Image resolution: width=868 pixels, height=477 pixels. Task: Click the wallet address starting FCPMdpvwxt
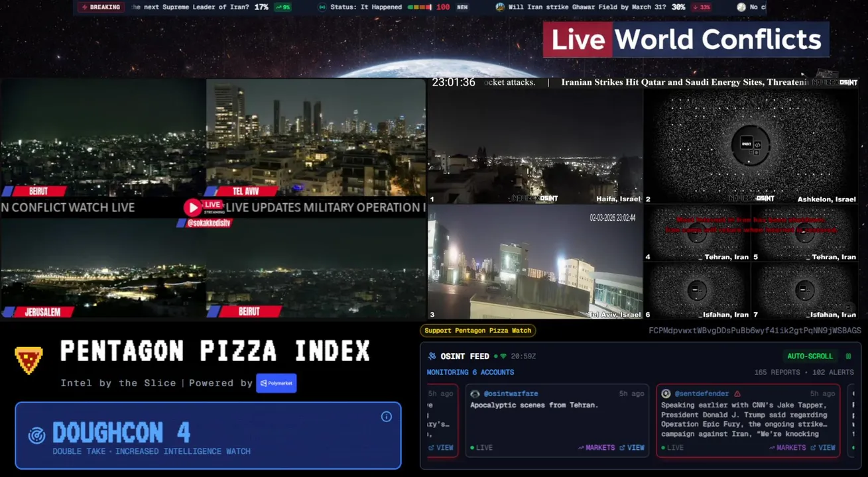pos(755,331)
